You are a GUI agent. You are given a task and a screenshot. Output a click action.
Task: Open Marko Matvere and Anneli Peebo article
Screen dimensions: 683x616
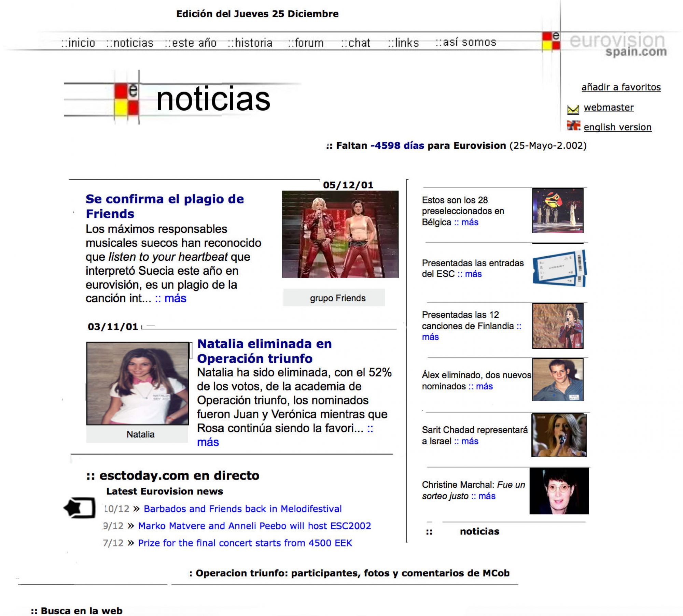point(254,526)
